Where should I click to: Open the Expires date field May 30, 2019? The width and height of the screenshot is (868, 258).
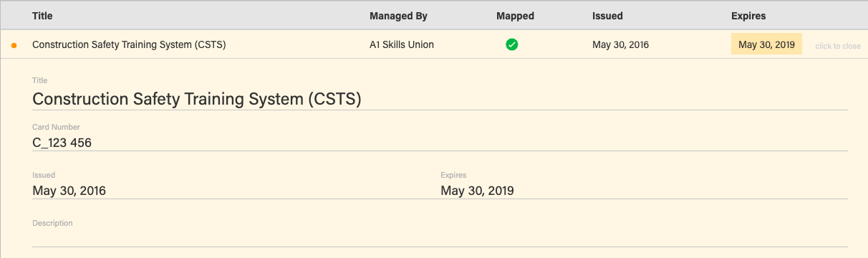pos(644,191)
